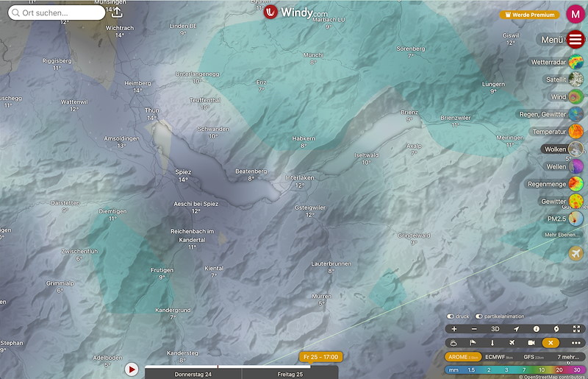Click the Ort suchen search field
Image resolution: width=588 pixels, height=379 pixels.
57,13
